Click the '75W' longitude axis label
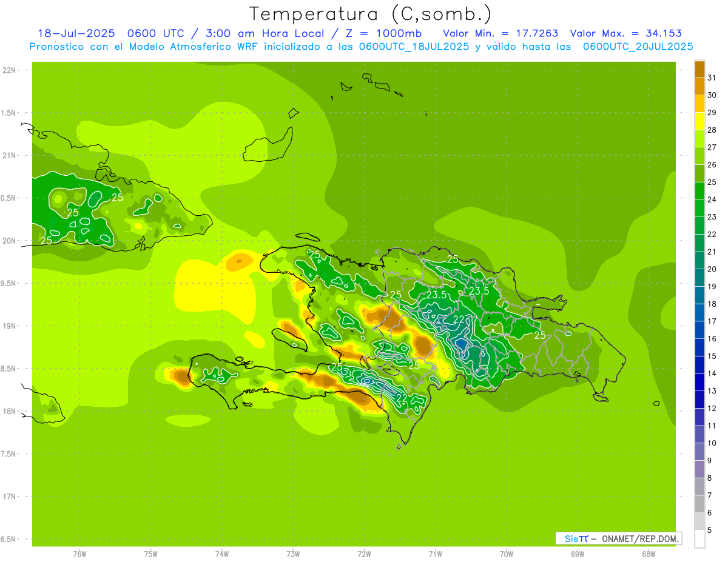 (x=151, y=554)
